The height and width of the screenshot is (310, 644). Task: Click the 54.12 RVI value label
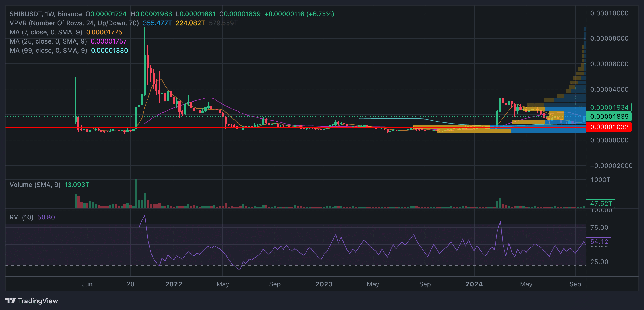pos(599,242)
